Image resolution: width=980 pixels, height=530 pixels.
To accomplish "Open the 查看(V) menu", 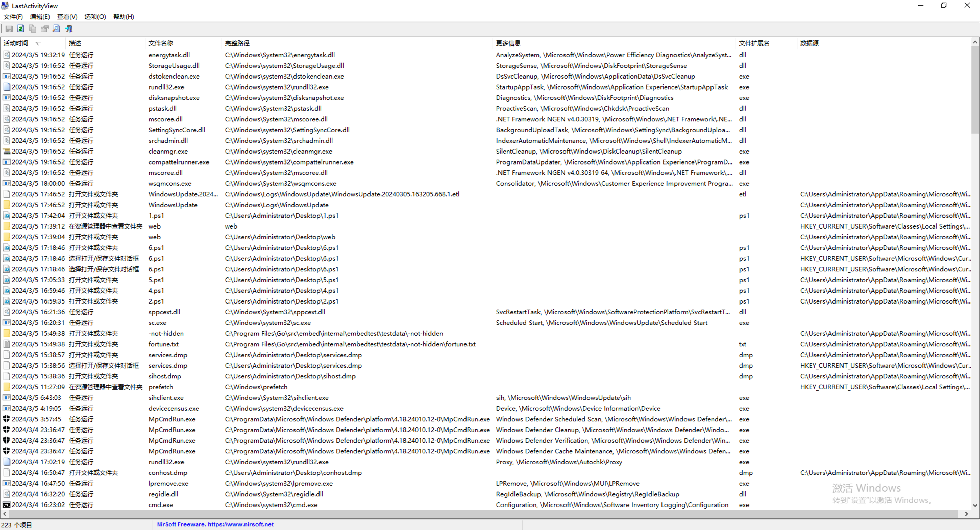I will [x=67, y=17].
